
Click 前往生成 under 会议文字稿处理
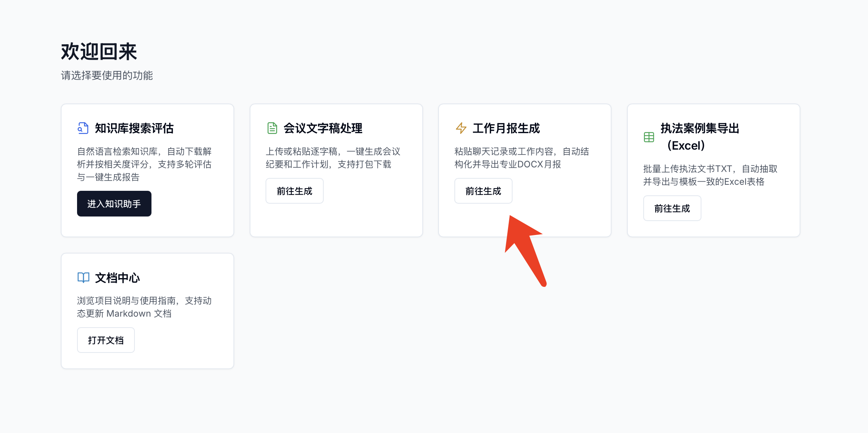[x=294, y=191]
